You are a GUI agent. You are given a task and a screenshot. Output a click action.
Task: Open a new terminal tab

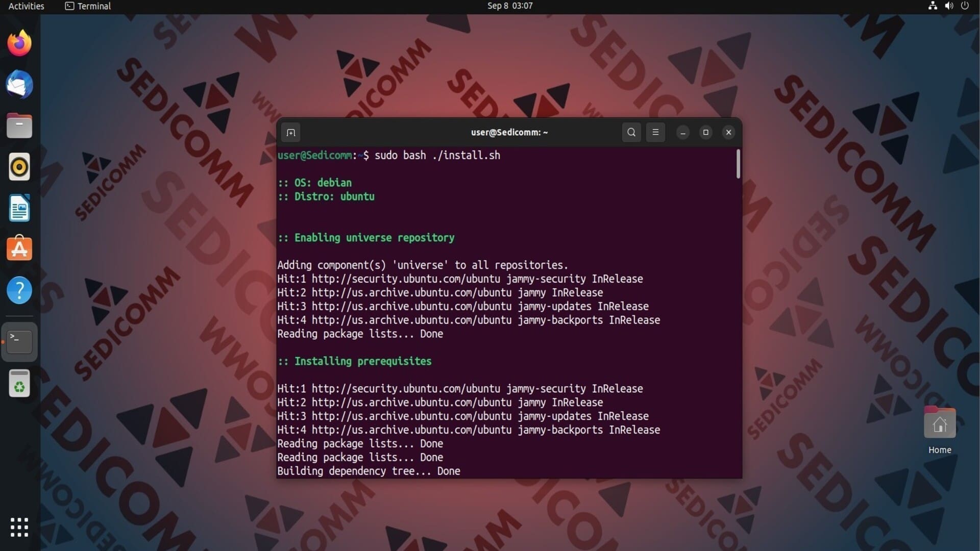[291, 133]
